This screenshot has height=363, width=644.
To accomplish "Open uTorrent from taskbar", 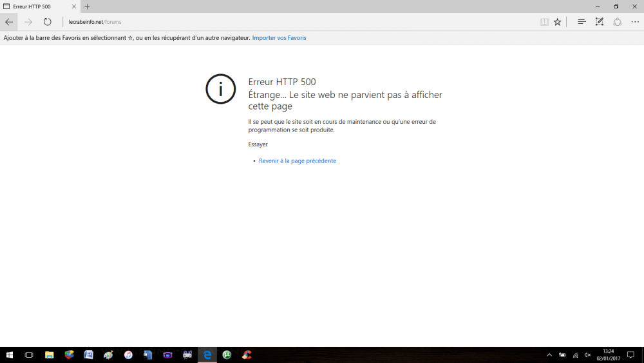I will pos(227,355).
